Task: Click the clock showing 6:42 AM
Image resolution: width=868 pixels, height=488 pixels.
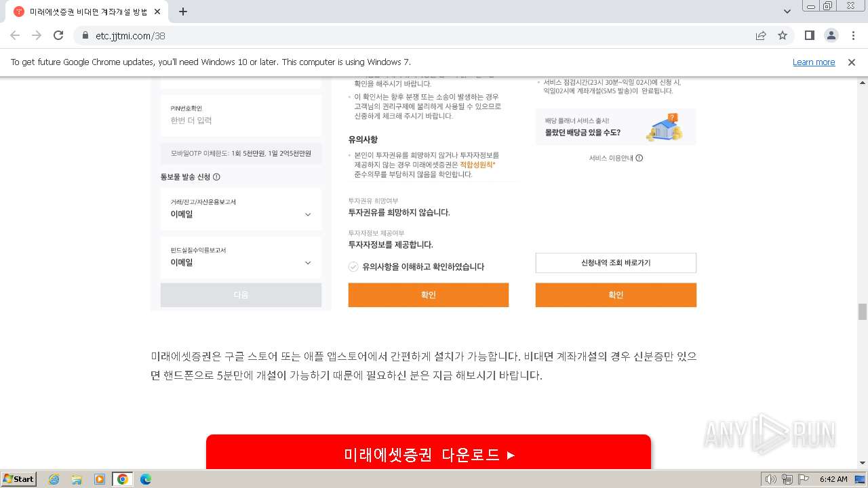Action: coord(833,479)
